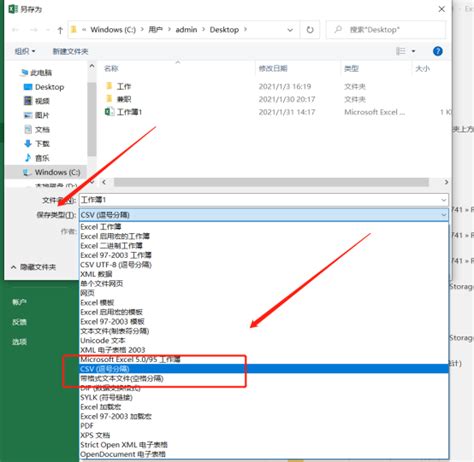Open the help question mark icon

[x=438, y=51]
